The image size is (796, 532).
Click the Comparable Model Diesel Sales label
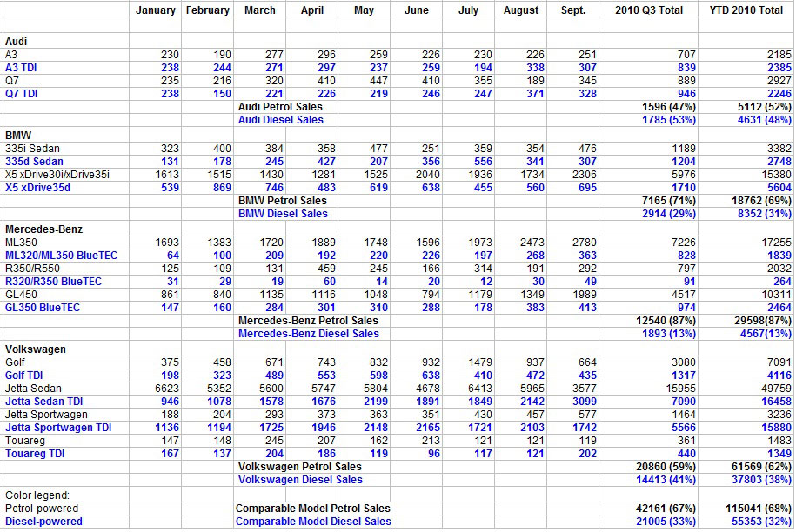coord(313,522)
